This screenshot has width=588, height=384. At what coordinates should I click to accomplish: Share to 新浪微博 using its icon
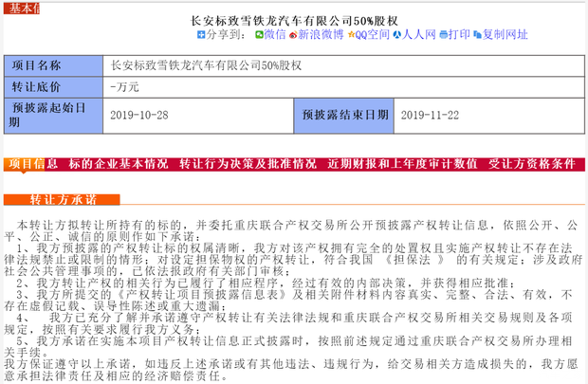pyautogui.click(x=294, y=35)
